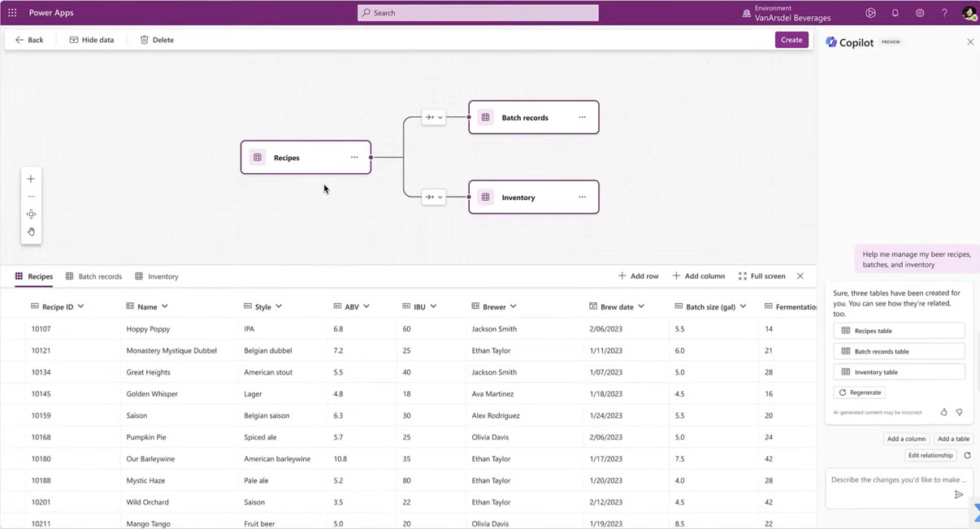Open the Name column dropdown
Screen dimensions: 980x529
click(x=165, y=306)
